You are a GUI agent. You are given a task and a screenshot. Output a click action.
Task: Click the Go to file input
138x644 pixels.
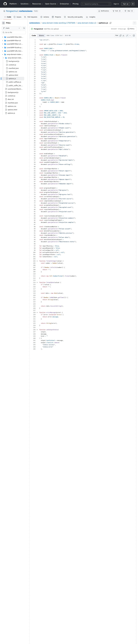(14, 33)
